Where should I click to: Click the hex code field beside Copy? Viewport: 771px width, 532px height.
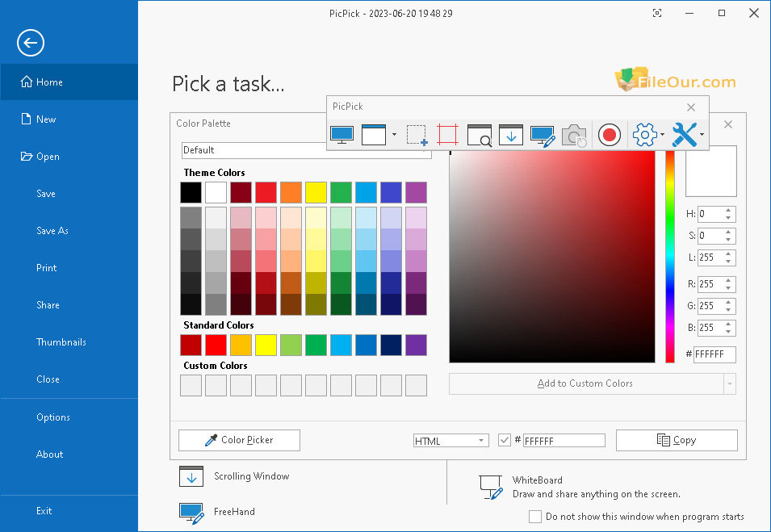tap(564, 441)
